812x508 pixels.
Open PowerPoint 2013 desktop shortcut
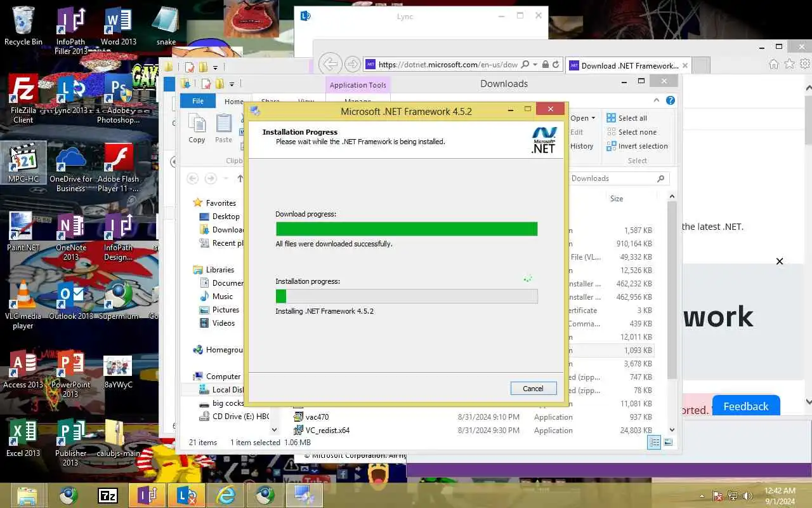70,373
